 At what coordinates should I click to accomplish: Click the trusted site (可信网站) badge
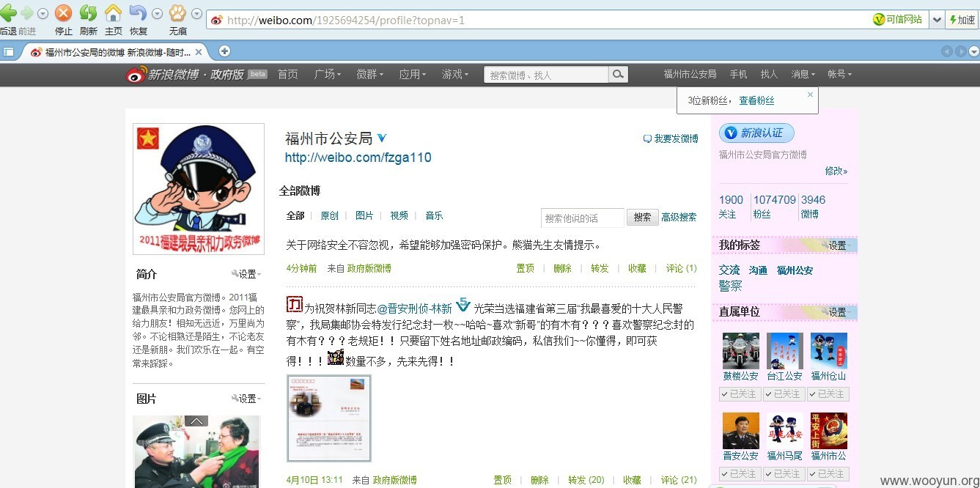coord(898,20)
